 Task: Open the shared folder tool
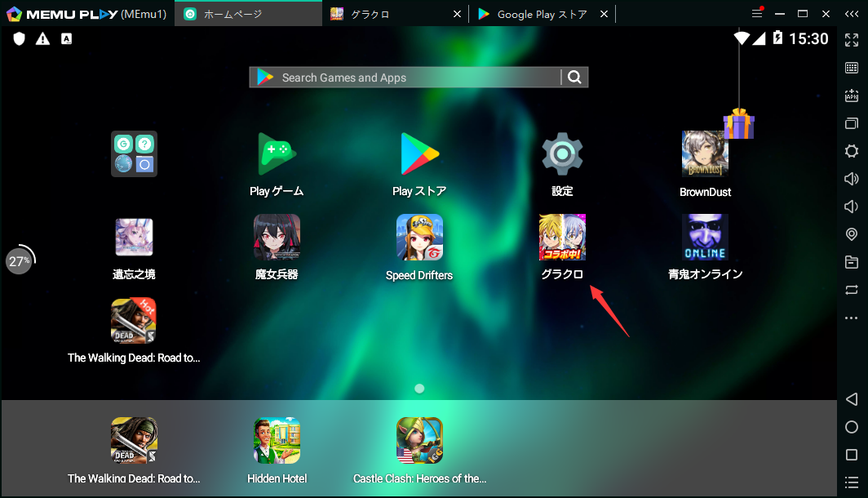tap(852, 262)
